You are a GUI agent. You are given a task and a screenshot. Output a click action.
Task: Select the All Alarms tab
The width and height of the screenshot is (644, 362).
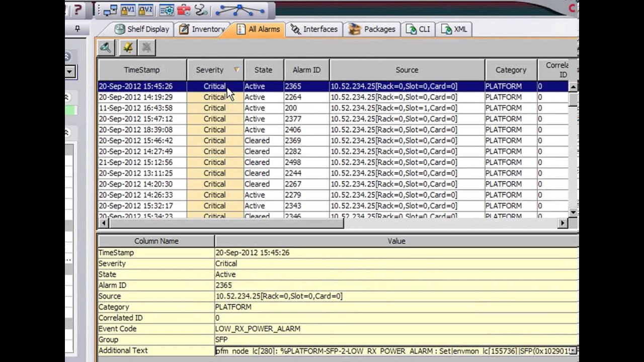(258, 29)
